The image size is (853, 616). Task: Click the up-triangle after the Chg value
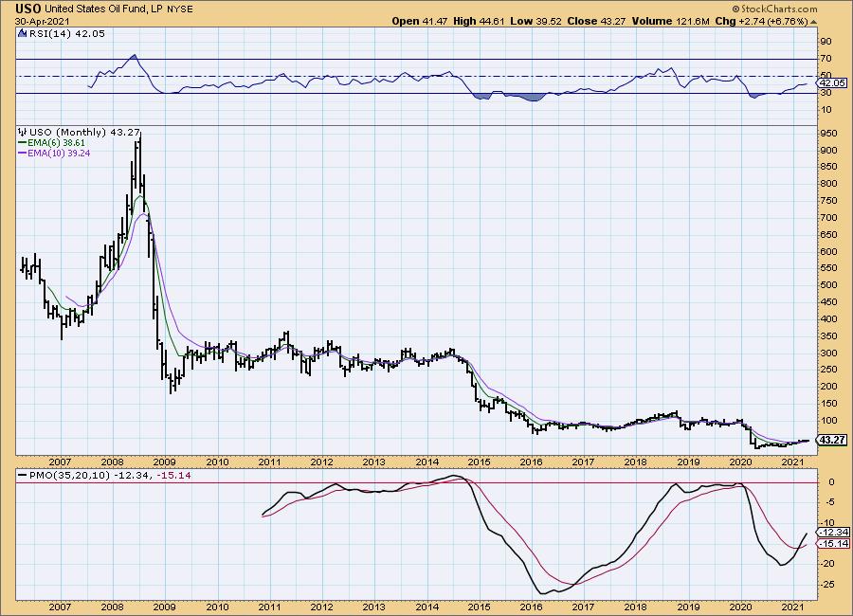pos(813,22)
